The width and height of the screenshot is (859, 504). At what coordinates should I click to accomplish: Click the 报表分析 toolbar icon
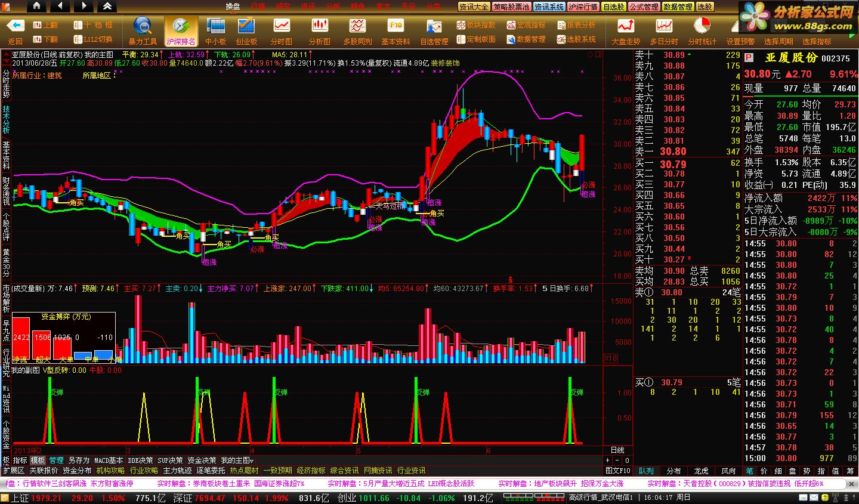[576, 25]
